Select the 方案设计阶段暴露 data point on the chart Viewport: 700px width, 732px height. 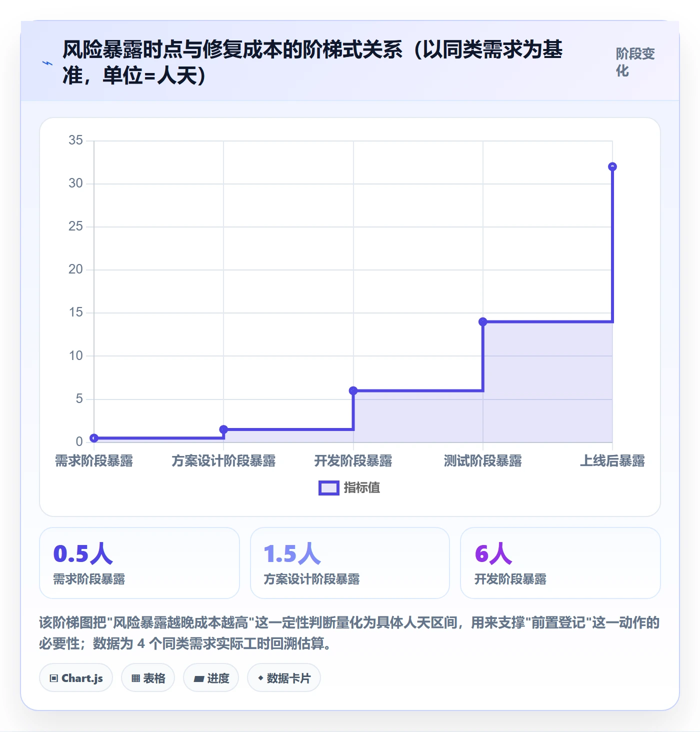click(x=223, y=429)
